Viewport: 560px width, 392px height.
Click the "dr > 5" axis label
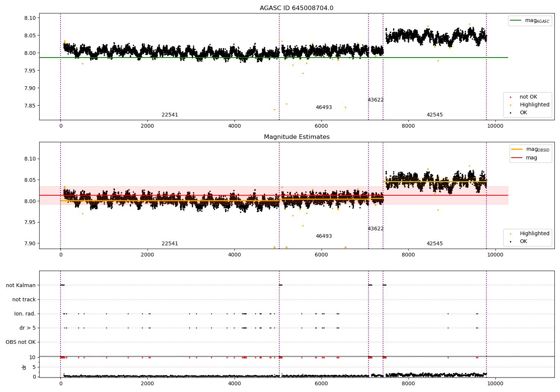[28, 328]
